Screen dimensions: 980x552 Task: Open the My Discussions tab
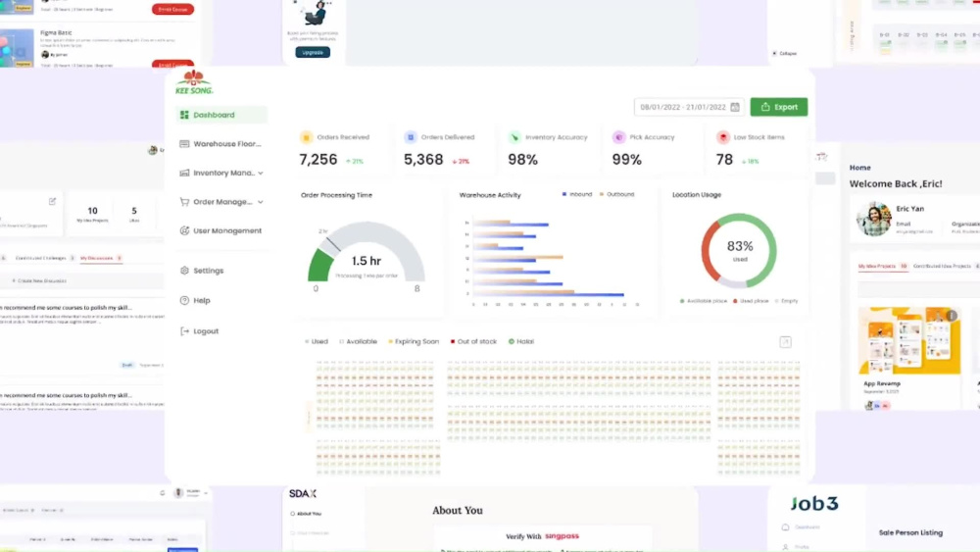[x=100, y=258]
